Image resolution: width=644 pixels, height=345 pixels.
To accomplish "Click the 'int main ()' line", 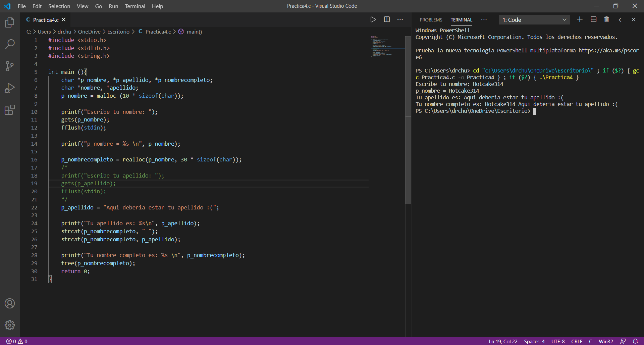I will click(67, 72).
